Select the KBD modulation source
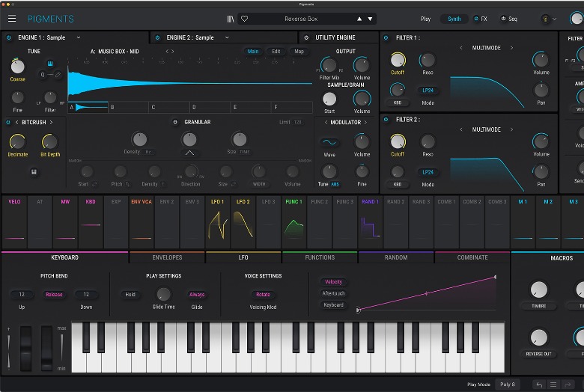 click(91, 222)
